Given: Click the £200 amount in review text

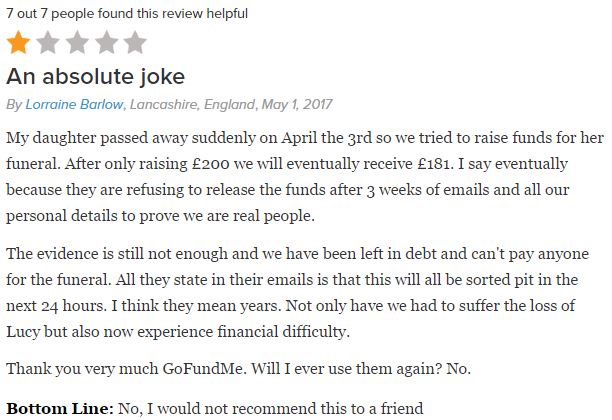Looking at the screenshot, I should [x=211, y=164].
